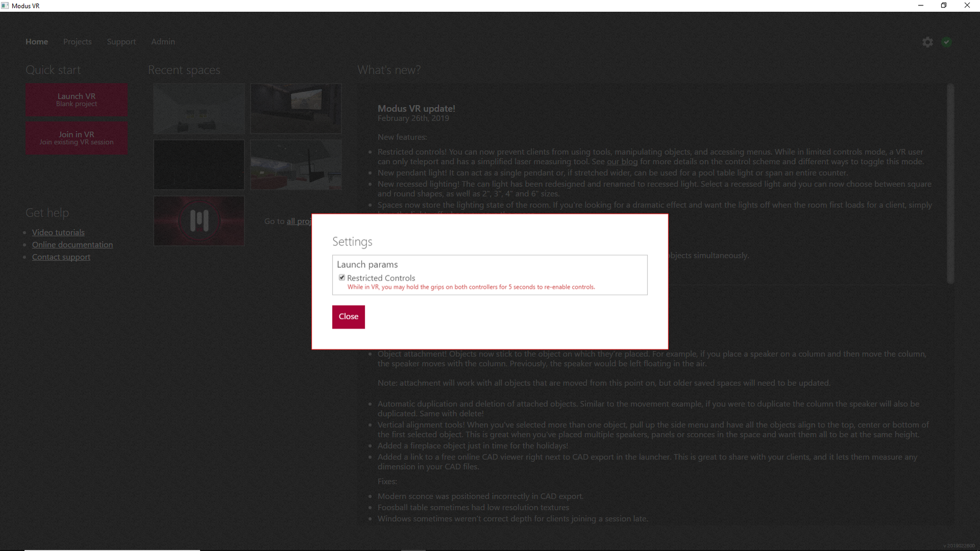Click the 'Launch params' section label

(367, 264)
